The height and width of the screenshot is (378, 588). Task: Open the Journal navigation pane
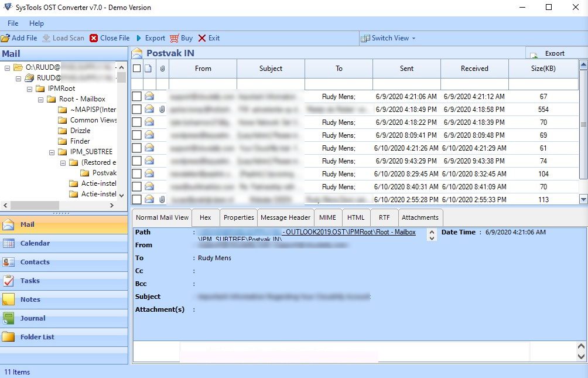64,318
